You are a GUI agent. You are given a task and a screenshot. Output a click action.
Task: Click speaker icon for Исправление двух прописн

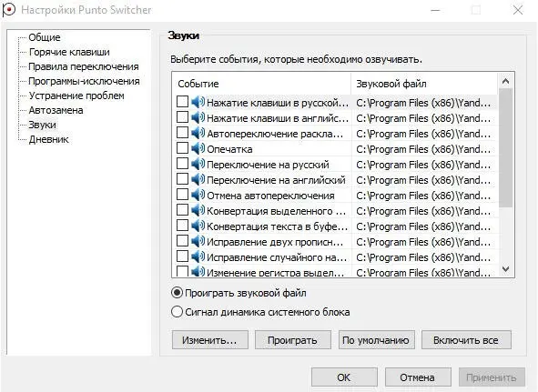pos(198,241)
